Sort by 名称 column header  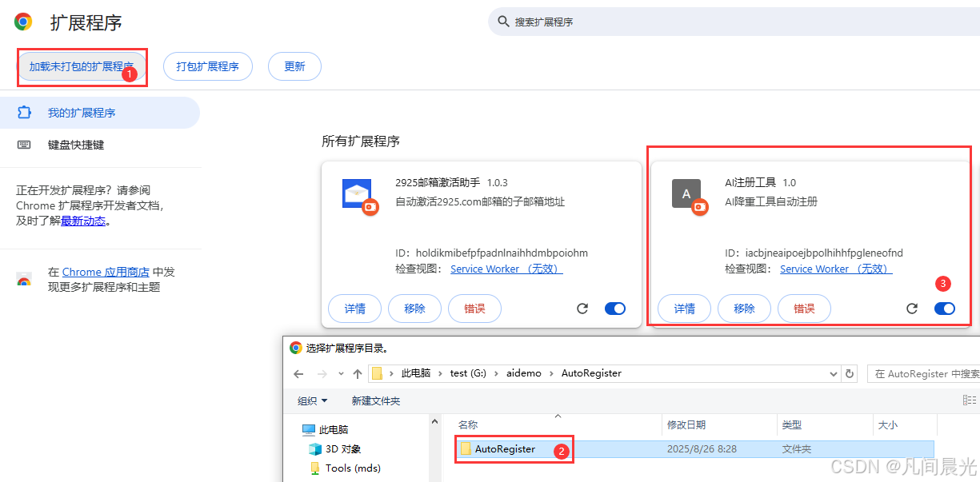558,425
